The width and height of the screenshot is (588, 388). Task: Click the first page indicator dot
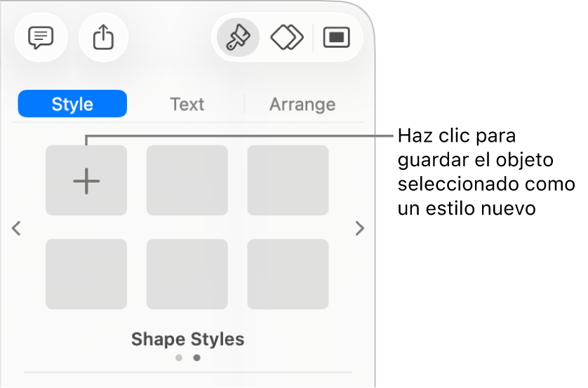coord(179,358)
